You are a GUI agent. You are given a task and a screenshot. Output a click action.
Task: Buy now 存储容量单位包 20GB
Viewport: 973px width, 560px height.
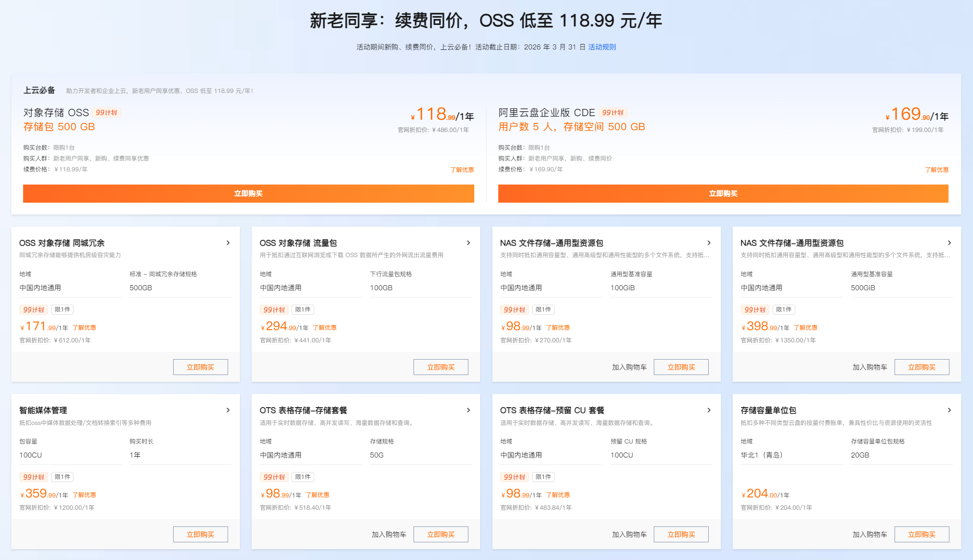pos(922,535)
